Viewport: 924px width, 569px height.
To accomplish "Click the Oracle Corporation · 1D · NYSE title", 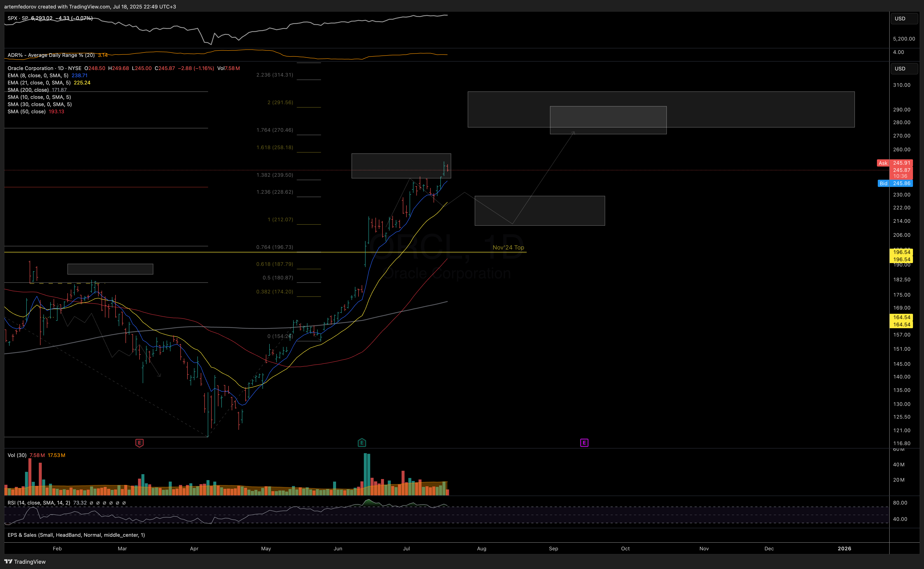I will [44, 68].
